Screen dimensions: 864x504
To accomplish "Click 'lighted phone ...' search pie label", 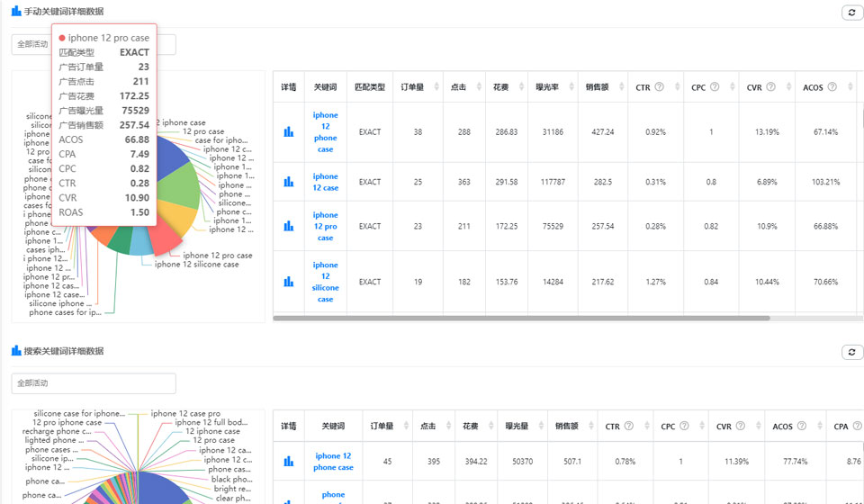I will pyautogui.click(x=54, y=440).
